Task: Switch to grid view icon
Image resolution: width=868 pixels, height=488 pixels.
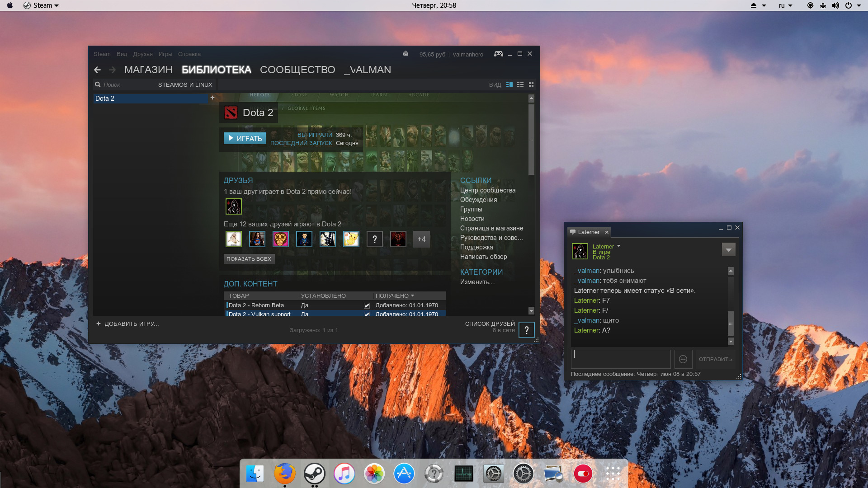Action: coord(531,84)
